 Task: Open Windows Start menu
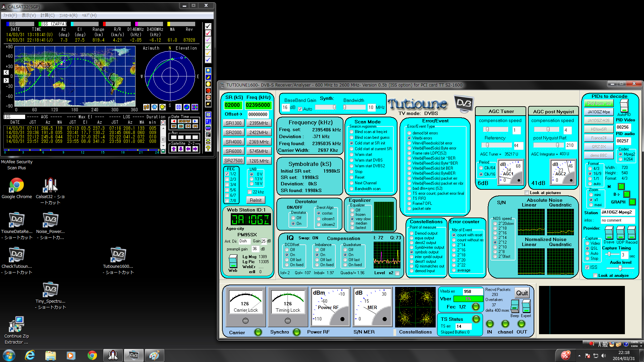(x=9, y=355)
